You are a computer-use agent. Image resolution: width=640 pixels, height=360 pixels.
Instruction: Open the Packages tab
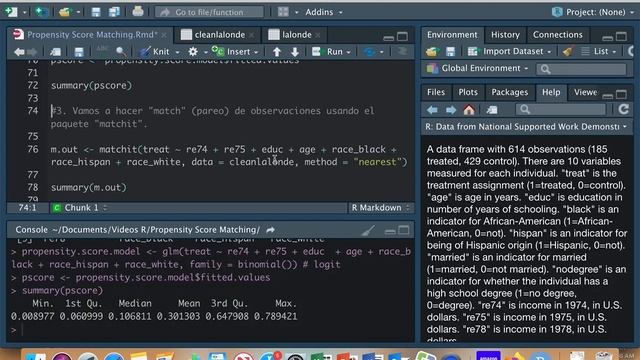click(x=509, y=92)
